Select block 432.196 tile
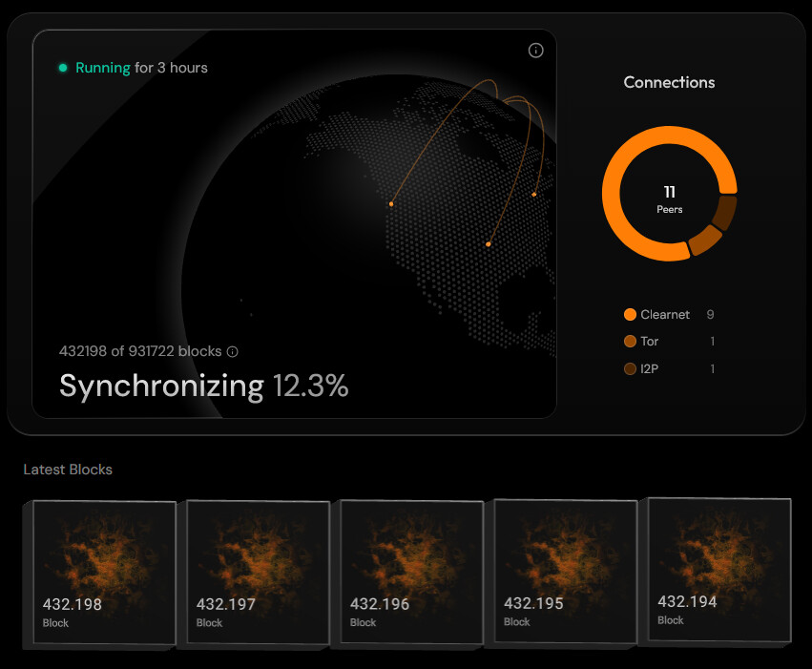The width and height of the screenshot is (812, 669). (x=411, y=573)
